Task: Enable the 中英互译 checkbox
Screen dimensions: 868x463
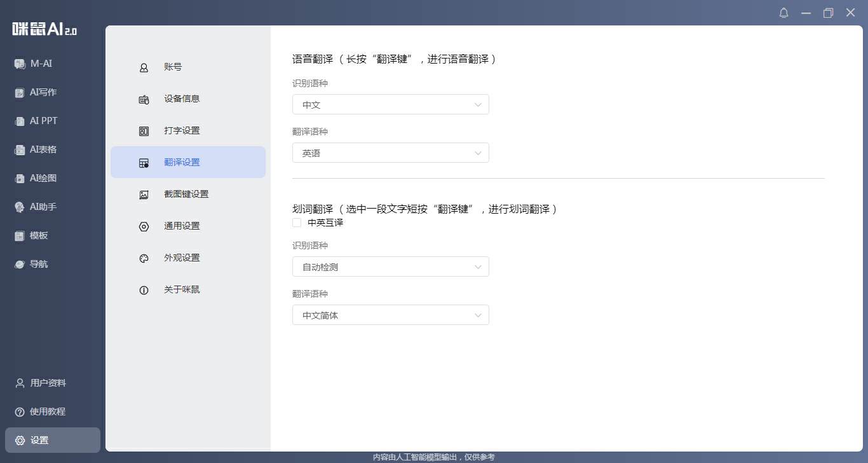Action: 297,223
